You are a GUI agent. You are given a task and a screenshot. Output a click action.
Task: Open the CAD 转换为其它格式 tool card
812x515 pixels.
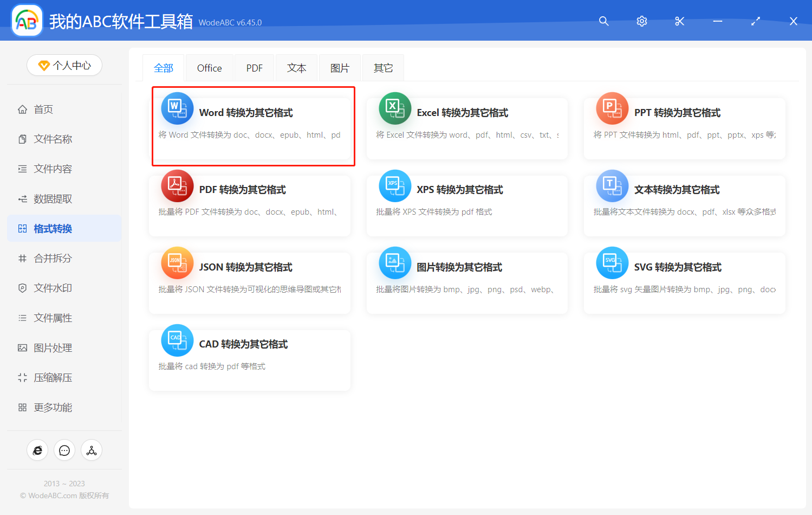[249, 359]
